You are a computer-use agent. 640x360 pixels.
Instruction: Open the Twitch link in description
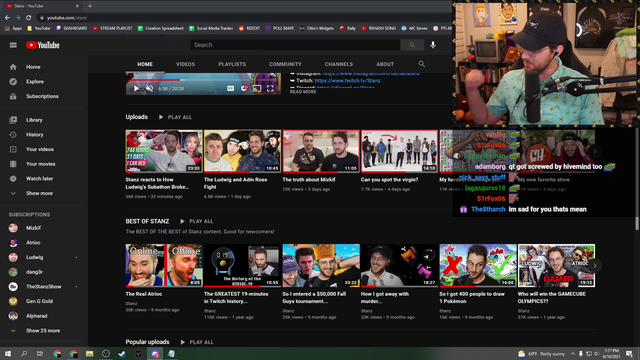tap(347, 81)
